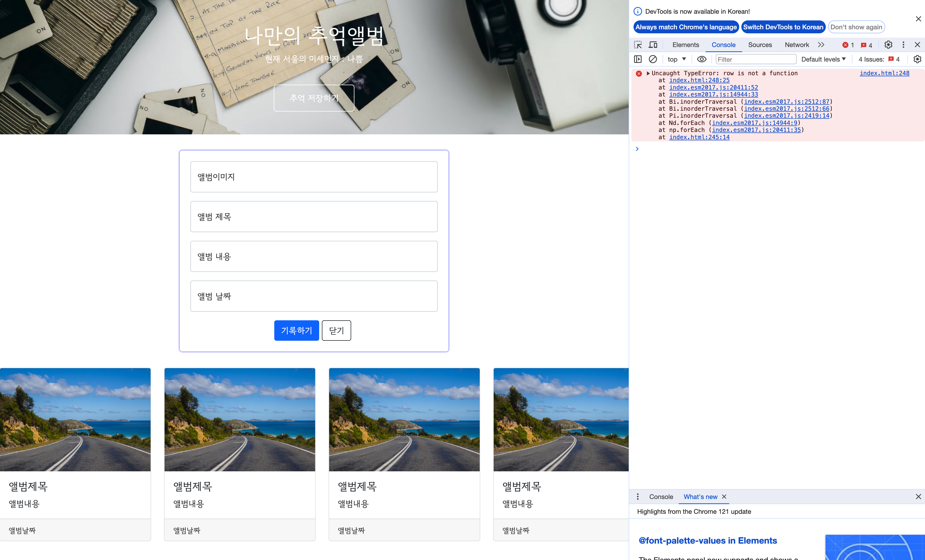
Task: Focus the console Filter input
Action: tap(756, 59)
